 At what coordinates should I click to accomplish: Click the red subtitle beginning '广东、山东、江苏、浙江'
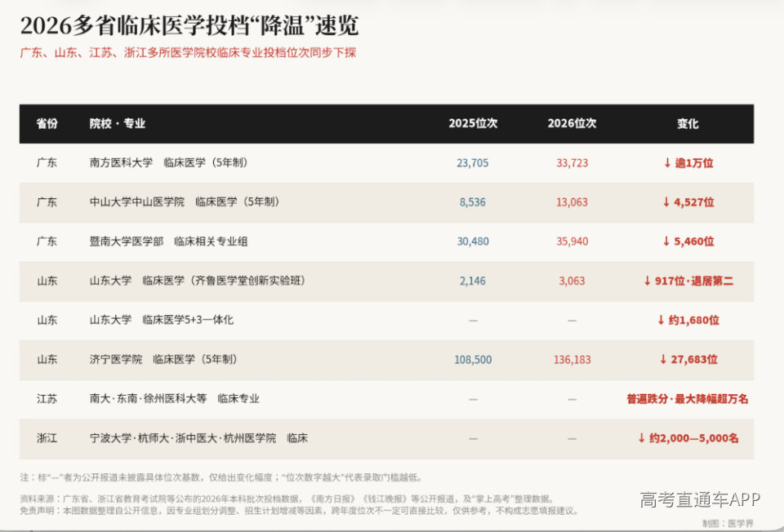click(188, 52)
